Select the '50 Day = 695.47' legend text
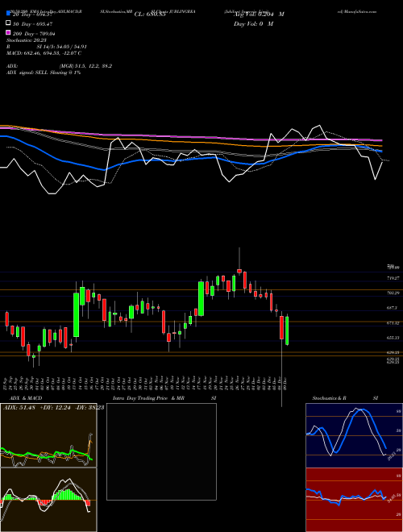Screen dimensions: 403x532 [33, 24]
